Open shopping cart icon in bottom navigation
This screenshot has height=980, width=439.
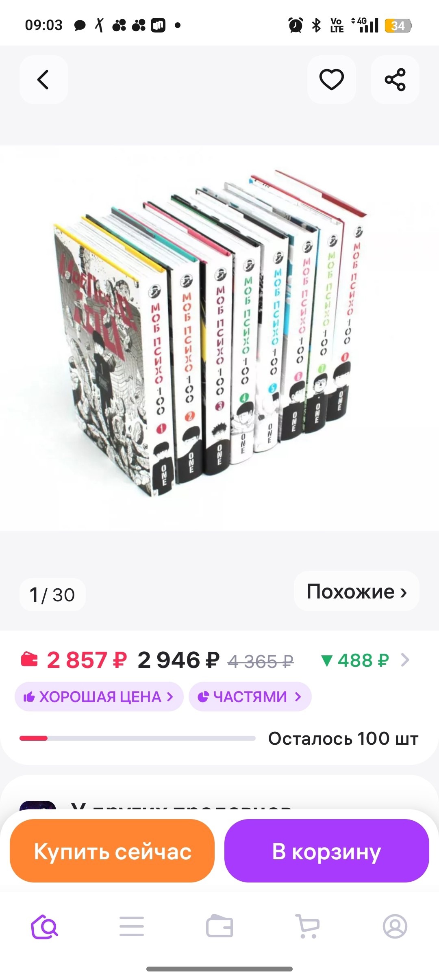click(x=307, y=926)
